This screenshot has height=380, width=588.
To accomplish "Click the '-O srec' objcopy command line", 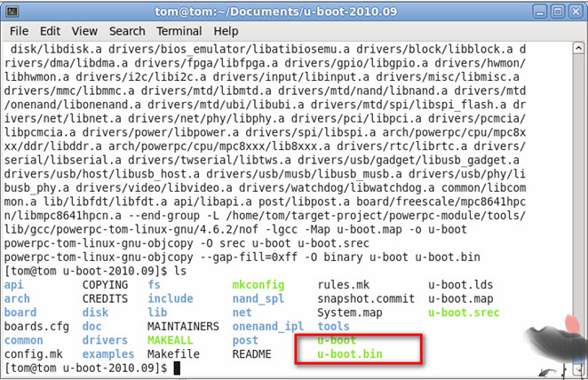I will 187,243.
